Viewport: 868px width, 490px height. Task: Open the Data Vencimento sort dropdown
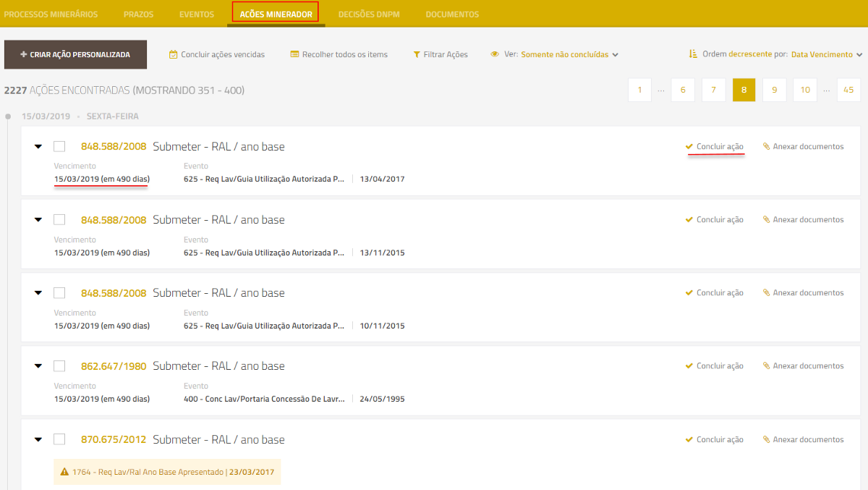click(x=827, y=54)
